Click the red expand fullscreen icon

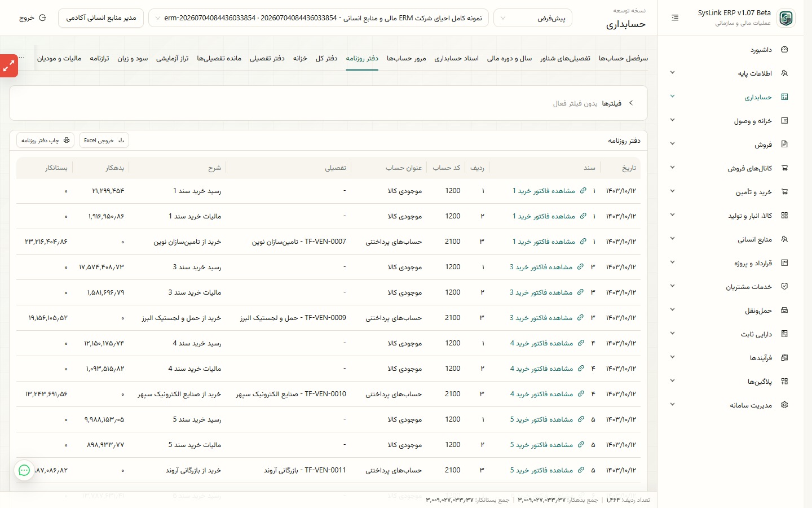click(x=8, y=66)
